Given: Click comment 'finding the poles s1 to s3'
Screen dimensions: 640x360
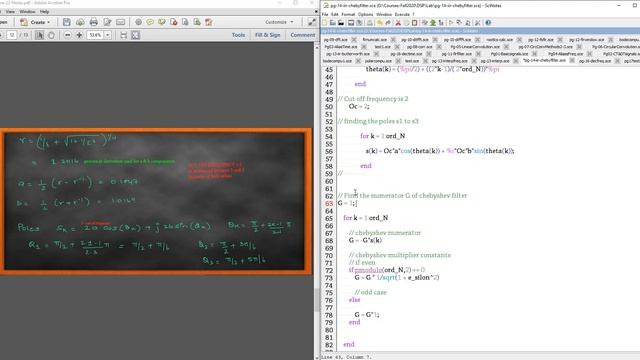Looking at the screenshot, I should point(378,121).
